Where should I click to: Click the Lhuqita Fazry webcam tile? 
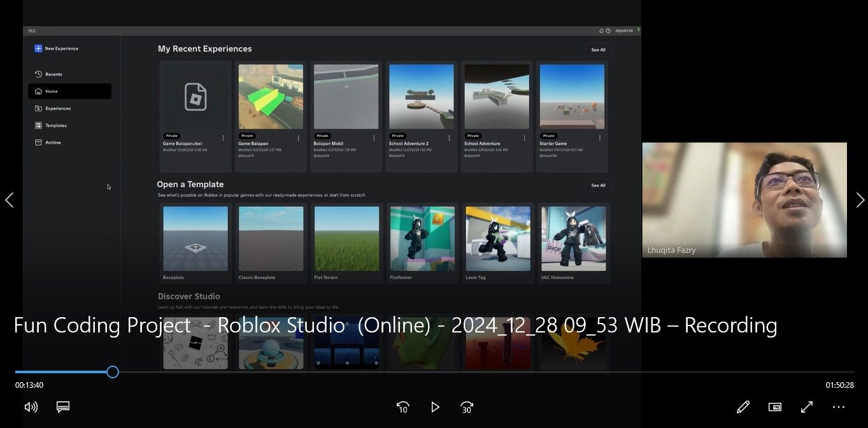tap(744, 200)
